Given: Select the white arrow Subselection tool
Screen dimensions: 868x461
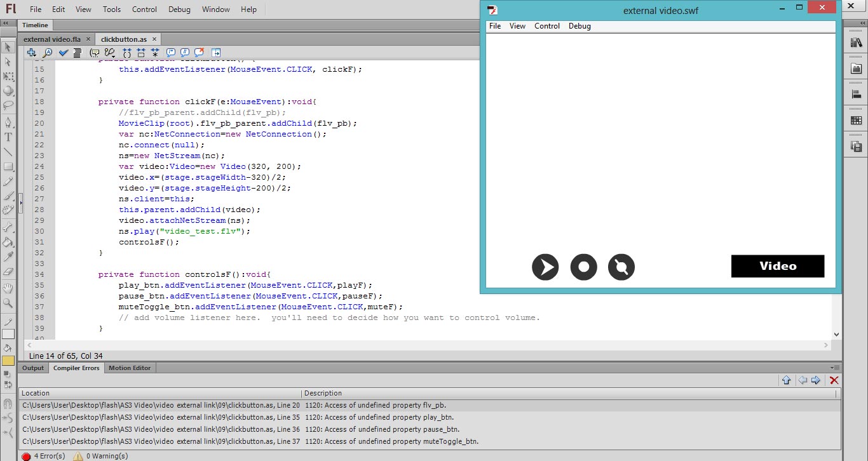Looking at the screenshot, I should tap(8, 62).
